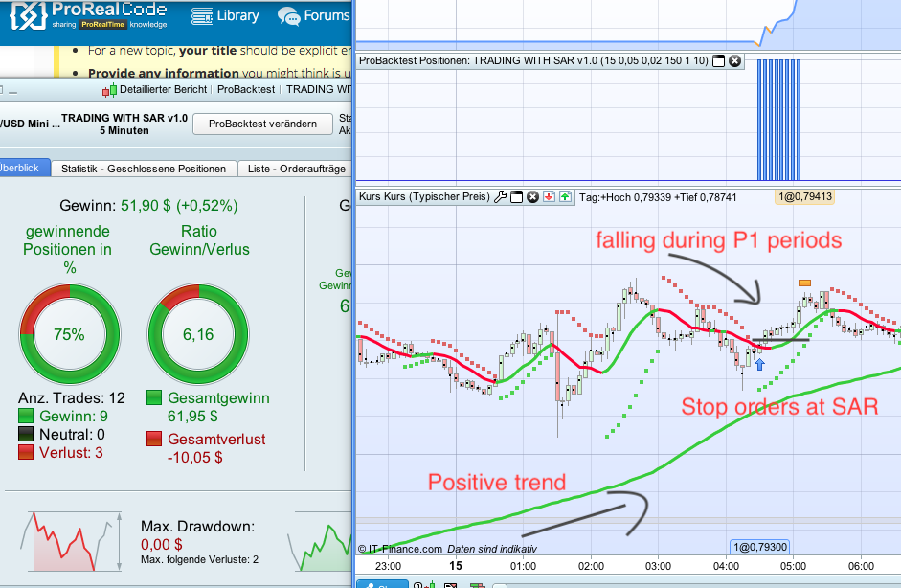This screenshot has height=588, width=901.
Task: Open the Library menu
Action: [x=225, y=16]
